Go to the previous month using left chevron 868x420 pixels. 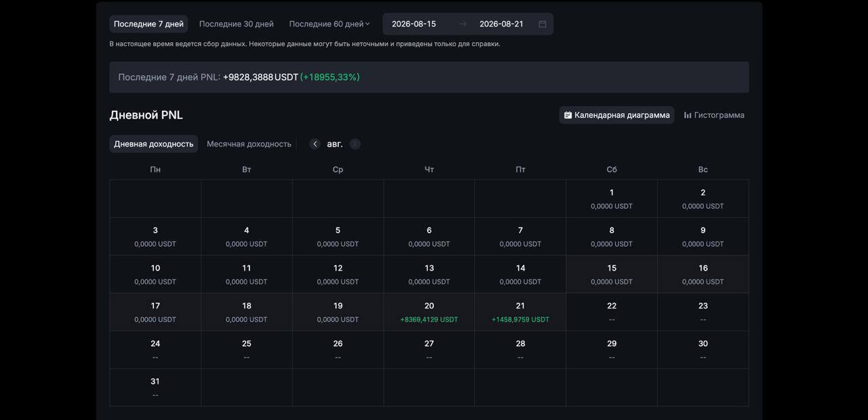pyautogui.click(x=315, y=144)
